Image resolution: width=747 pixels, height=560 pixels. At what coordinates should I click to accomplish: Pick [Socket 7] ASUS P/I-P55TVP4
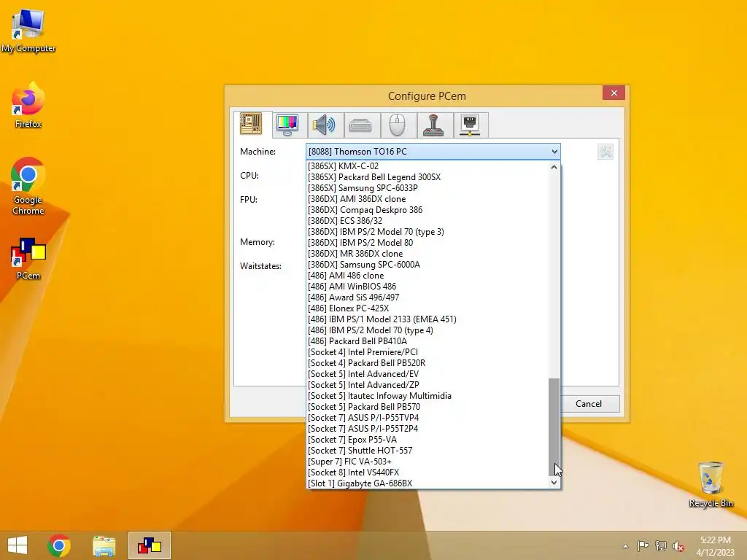point(427,418)
